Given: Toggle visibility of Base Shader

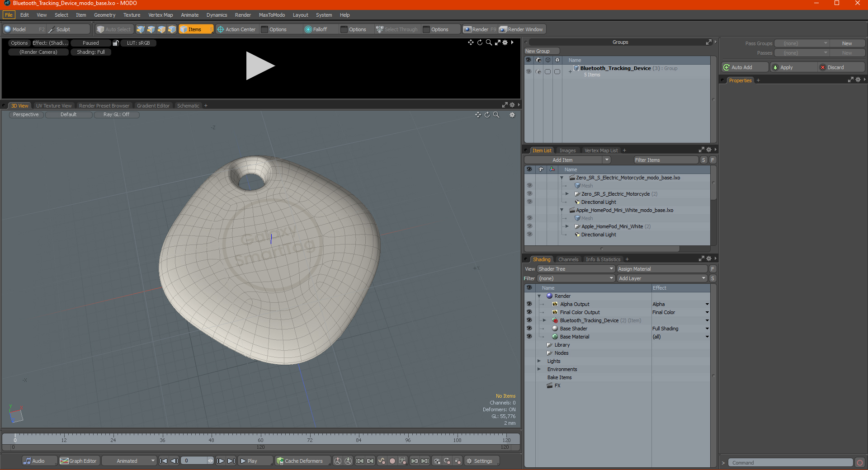Looking at the screenshot, I should point(529,329).
